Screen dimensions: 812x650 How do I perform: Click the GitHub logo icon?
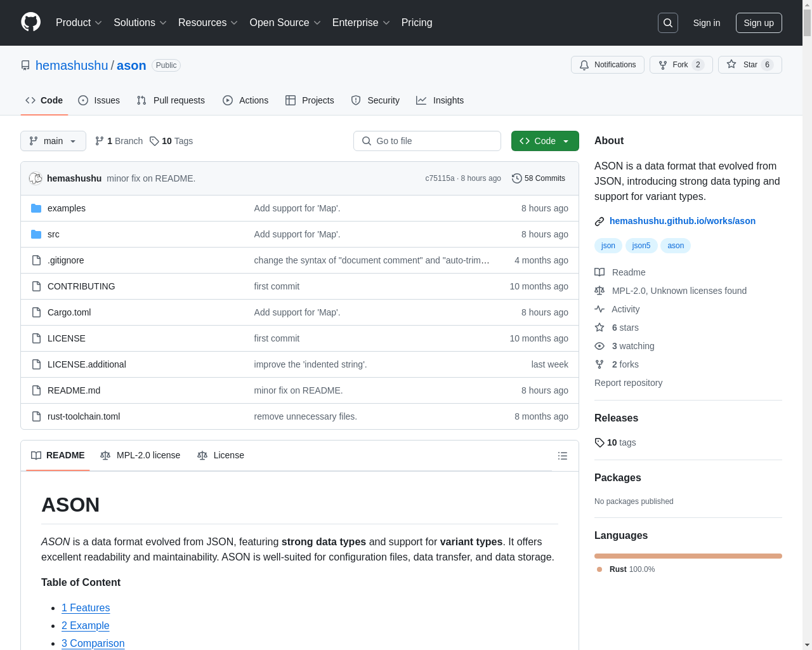pos(30,22)
